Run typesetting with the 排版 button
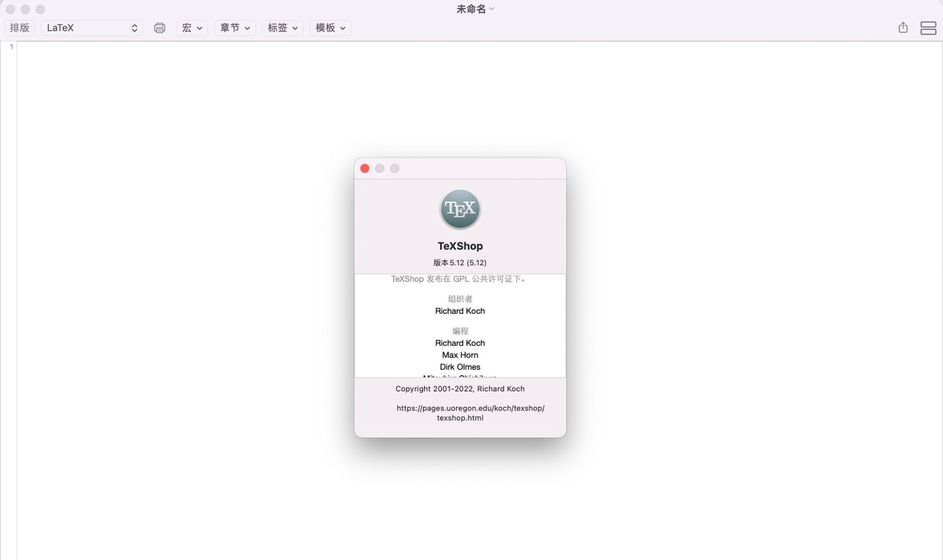This screenshot has width=943, height=560. pos(20,28)
